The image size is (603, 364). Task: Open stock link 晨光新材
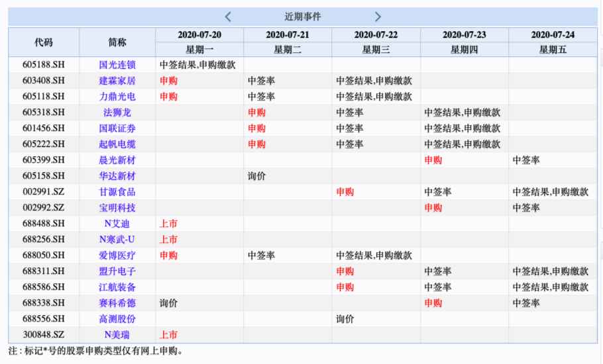(x=117, y=159)
